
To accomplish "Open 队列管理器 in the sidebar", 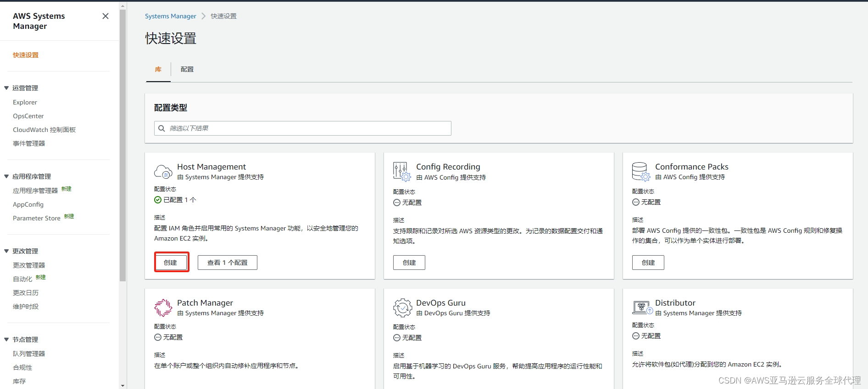I will [29, 354].
